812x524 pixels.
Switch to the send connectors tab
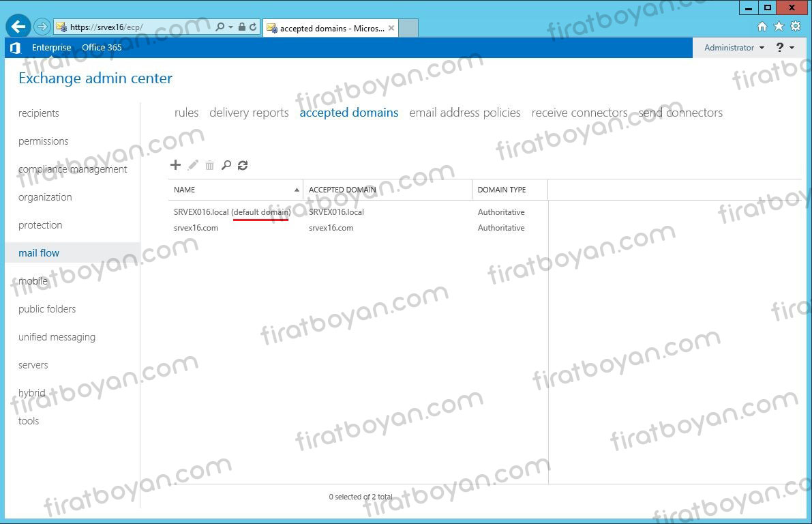680,113
